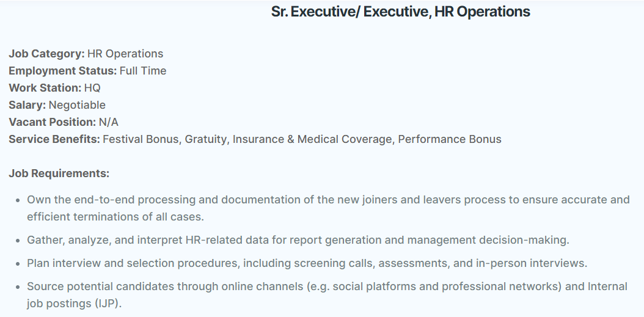Select the Source potential candidates requirement
The image size is (644, 317).
(x=327, y=295)
